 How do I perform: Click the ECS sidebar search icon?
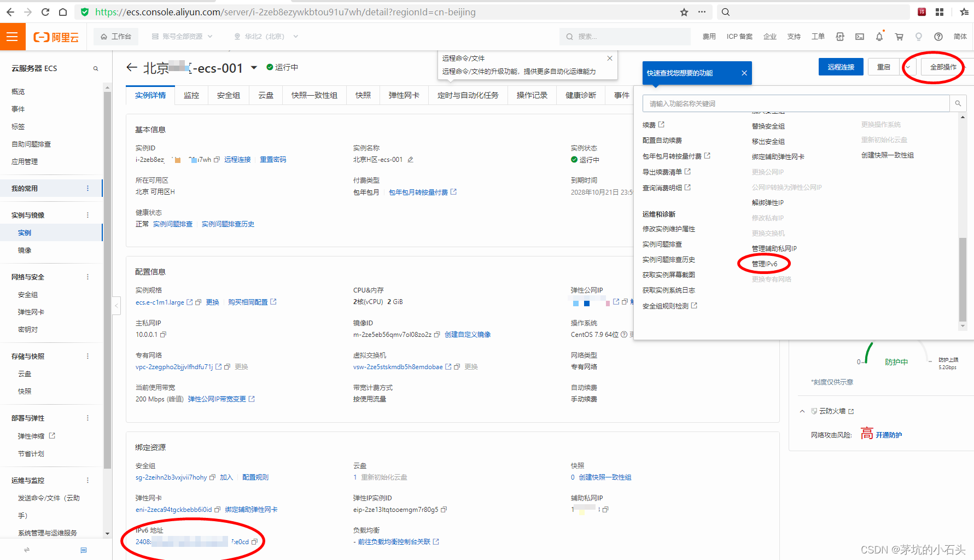coord(96,68)
